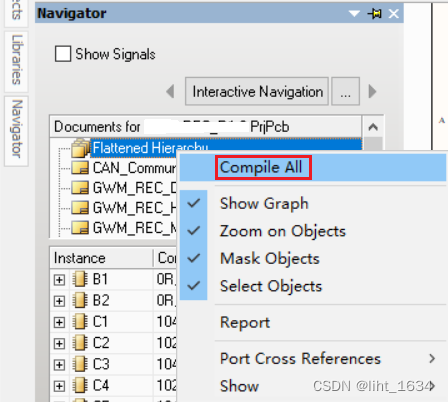This screenshot has height=402, width=448.
Task: Click the C3 component chip icon
Action: 80,364
